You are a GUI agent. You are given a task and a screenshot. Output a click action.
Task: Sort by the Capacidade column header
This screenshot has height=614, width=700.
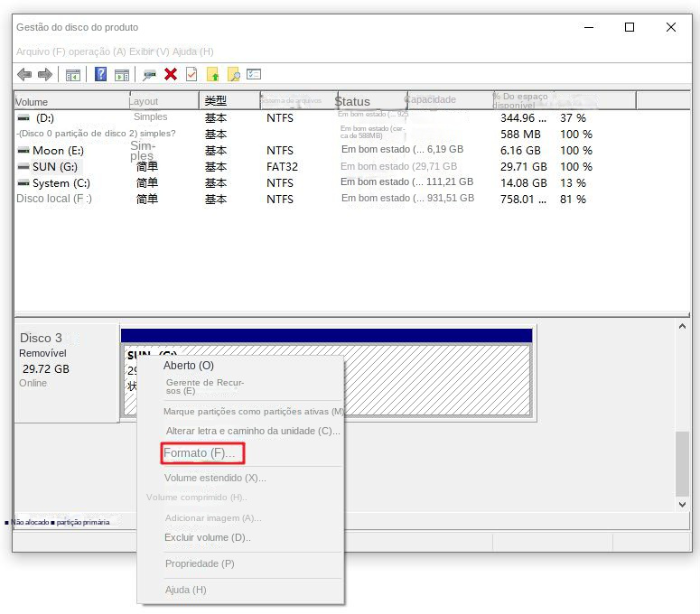(x=450, y=101)
